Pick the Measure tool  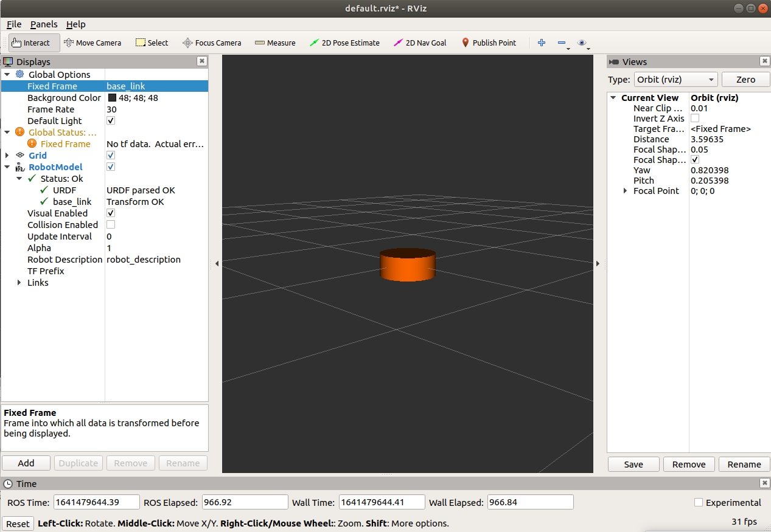(x=275, y=43)
